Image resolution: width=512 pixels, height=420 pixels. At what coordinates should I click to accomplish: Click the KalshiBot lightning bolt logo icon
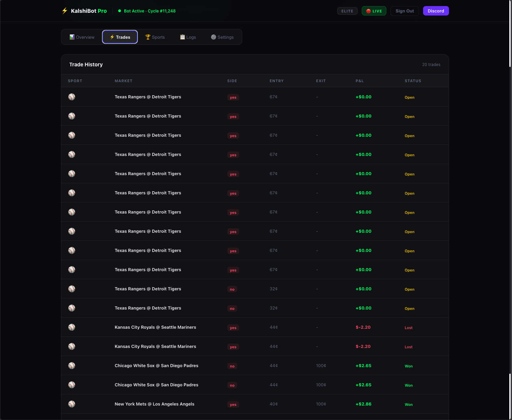click(x=65, y=11)
